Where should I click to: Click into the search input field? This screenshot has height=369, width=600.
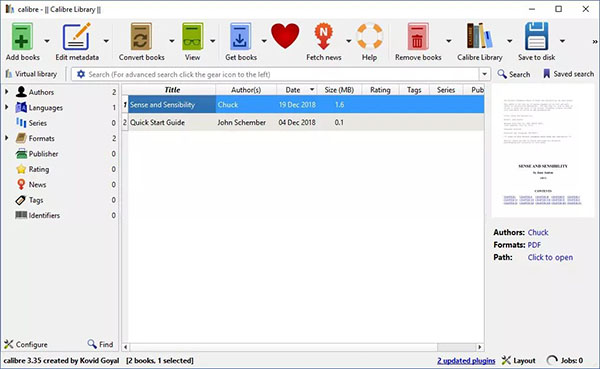282,74
